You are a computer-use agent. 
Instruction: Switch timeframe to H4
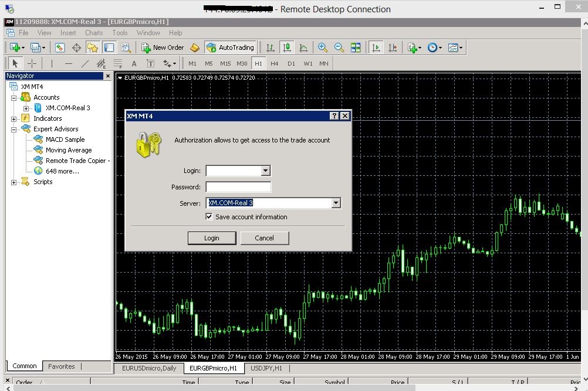tap(275, 64)
